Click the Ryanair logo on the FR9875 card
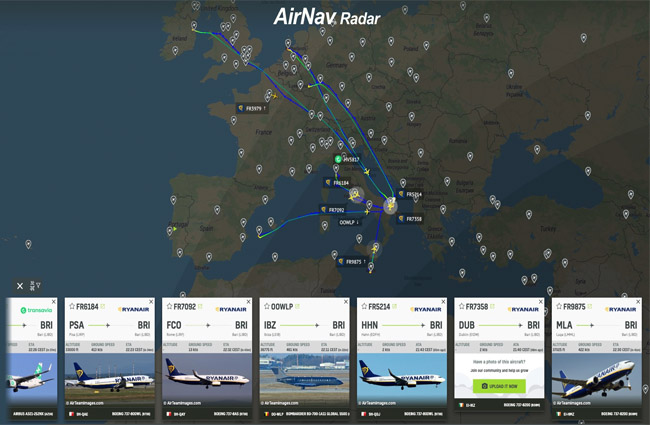This screenshot has height=425, width=650. tap(621, 309)
